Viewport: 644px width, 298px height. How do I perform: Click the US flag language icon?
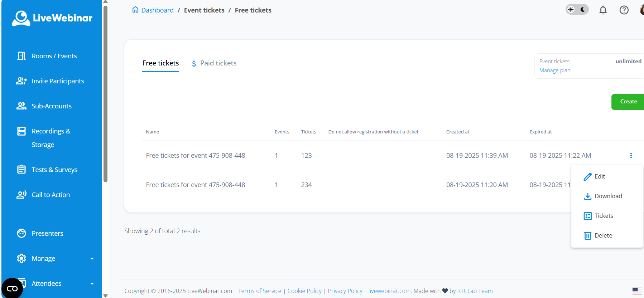[x=636, y=291]
